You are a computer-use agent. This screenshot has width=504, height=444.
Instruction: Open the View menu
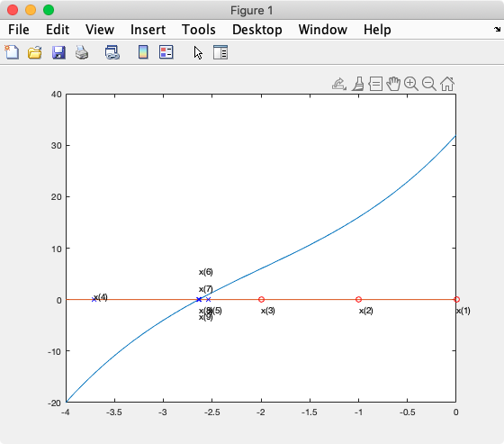point(100,30)
